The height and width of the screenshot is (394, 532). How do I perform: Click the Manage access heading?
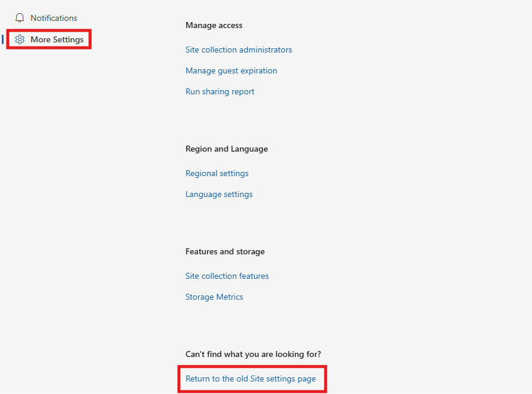tap(214, 26)
